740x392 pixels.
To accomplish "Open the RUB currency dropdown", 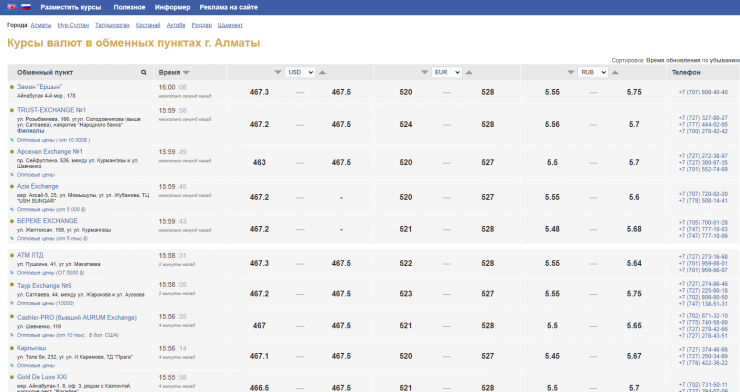I will 593,72.
